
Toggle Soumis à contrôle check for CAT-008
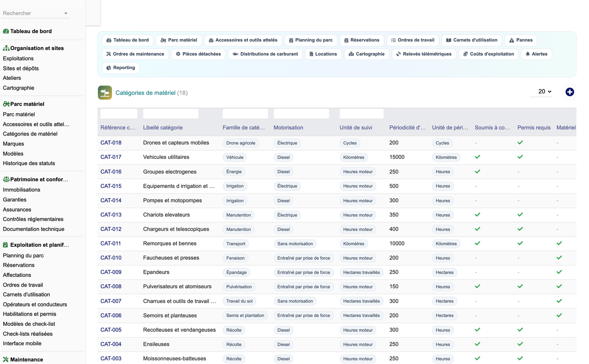click(x=478, y=286)
